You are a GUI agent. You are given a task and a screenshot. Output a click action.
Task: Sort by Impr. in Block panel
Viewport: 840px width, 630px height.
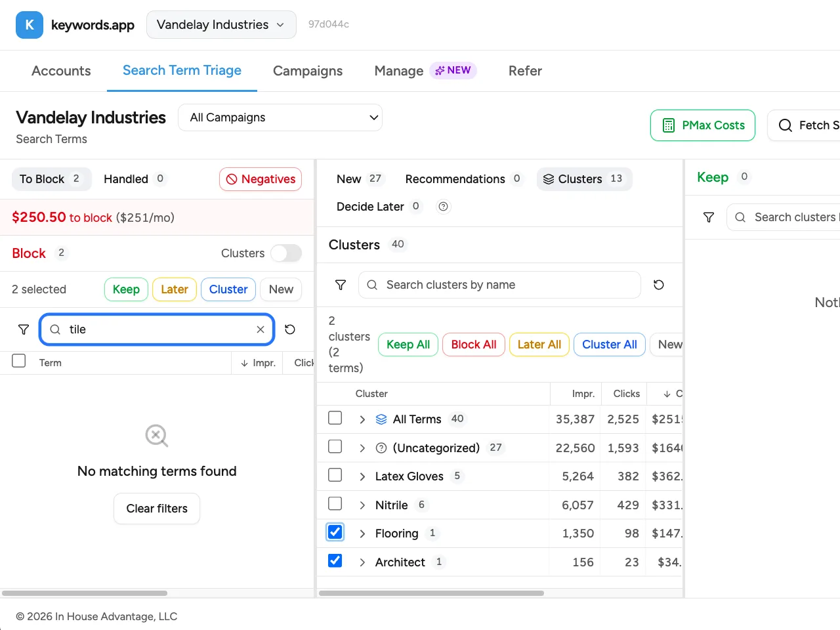[x=258, y=363]
